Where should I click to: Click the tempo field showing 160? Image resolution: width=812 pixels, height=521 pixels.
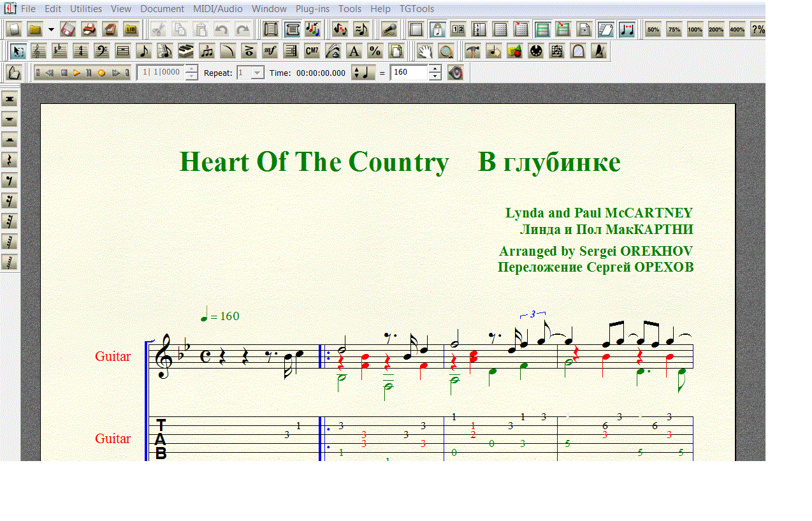pyautogui.click(x=409, y=73)
